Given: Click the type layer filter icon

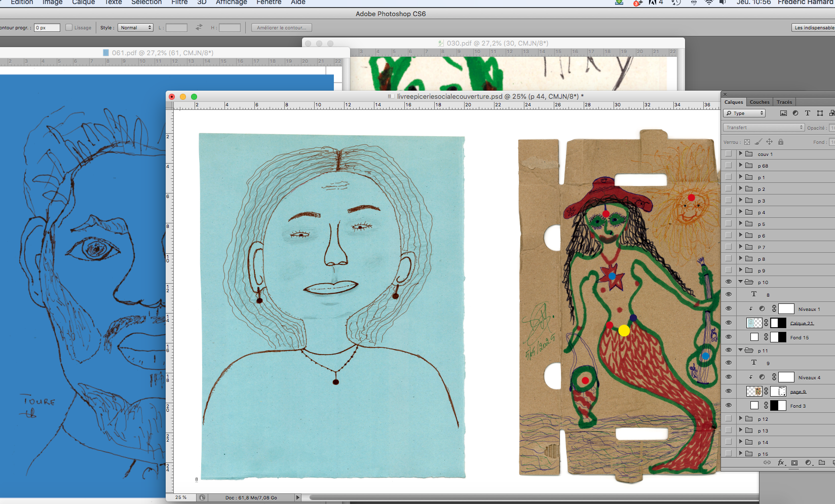Looking at the screenshot, I should (x=808, y=113).
